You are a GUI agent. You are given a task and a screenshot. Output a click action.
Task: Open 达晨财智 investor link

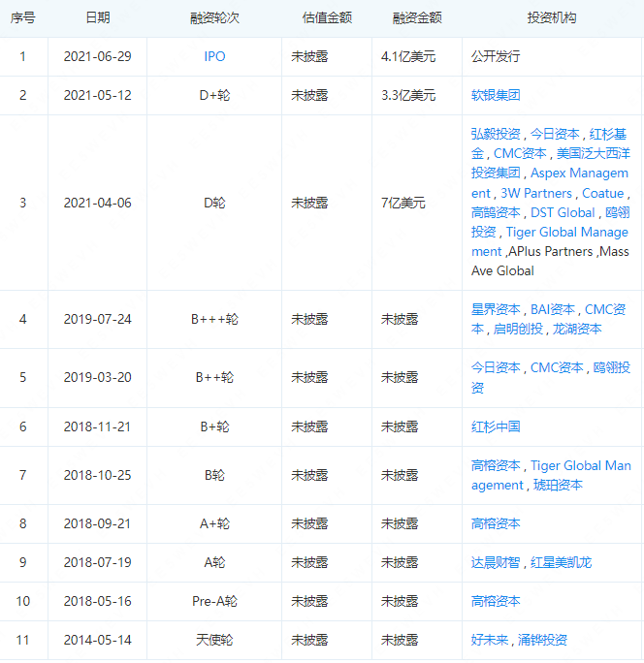496,562
